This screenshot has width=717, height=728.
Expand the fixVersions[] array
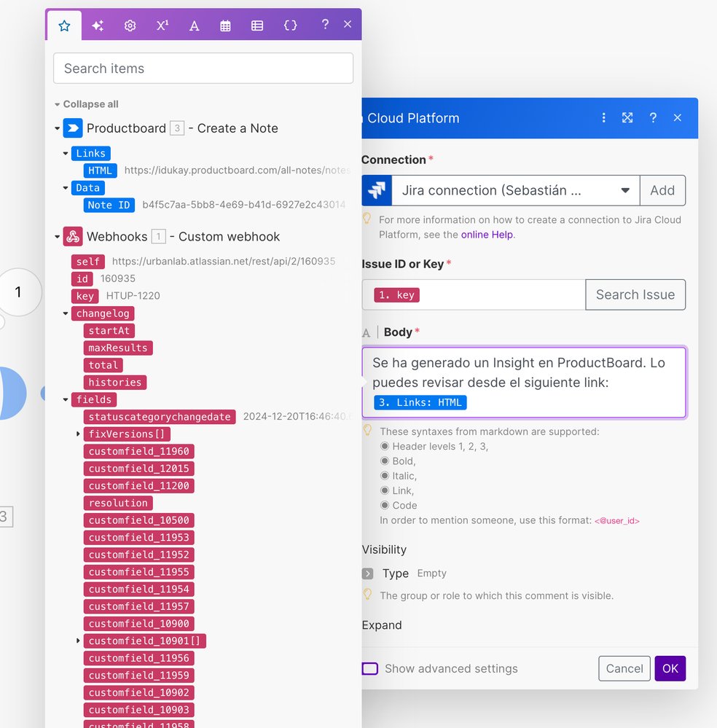point(78,434)
